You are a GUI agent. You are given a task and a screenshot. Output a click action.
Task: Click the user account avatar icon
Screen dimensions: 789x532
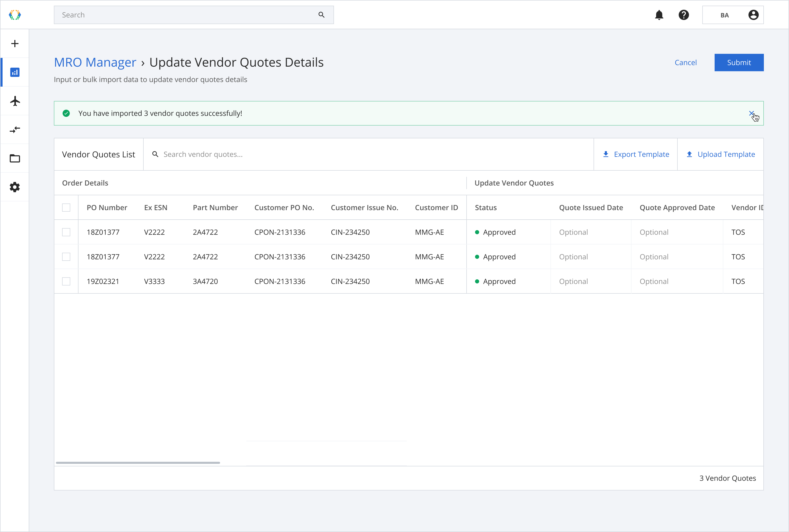[753, 15]
